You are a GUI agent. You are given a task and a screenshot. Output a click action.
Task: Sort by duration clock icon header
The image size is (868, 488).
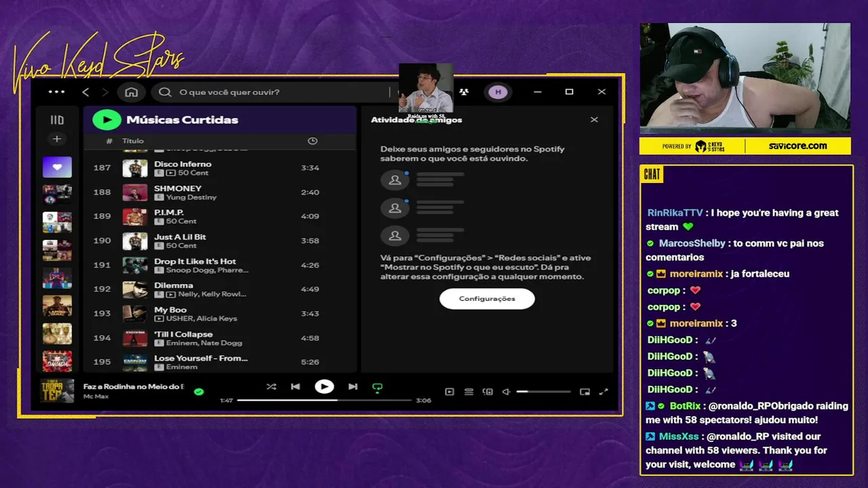(313, 141)
